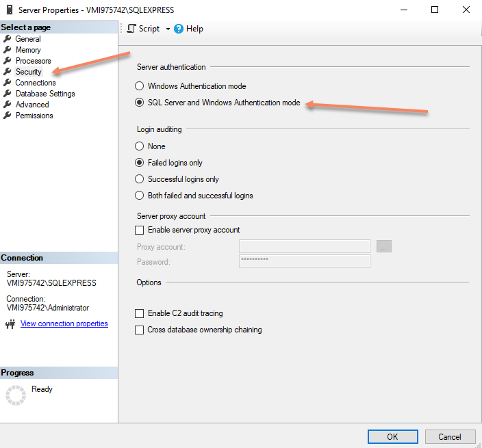
Task: Click the proxy Password input field
Action: [x=304, y=261]
